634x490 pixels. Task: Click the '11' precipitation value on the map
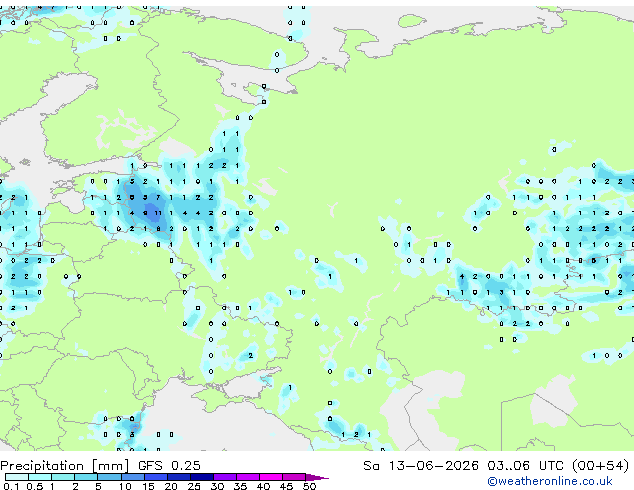pos(158,213)
